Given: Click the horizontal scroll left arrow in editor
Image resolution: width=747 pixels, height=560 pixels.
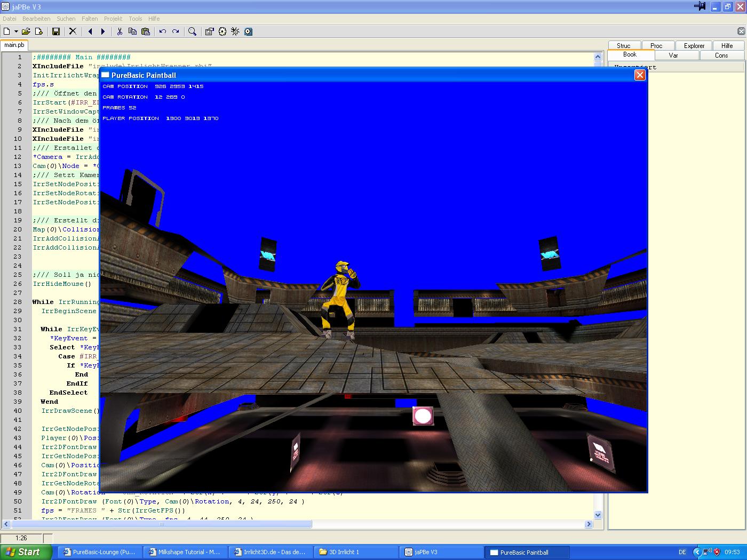Looking at the screenshot, I should click(x=6, y=524).
